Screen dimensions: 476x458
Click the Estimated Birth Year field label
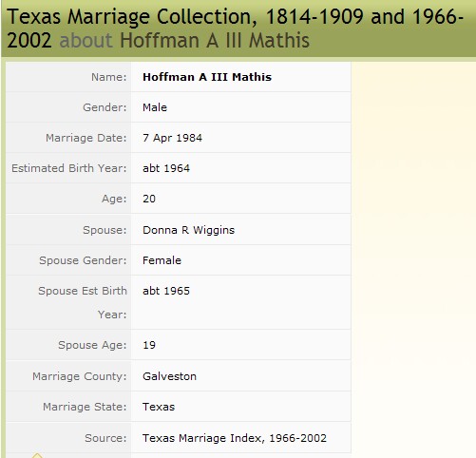tap(69, 168)
